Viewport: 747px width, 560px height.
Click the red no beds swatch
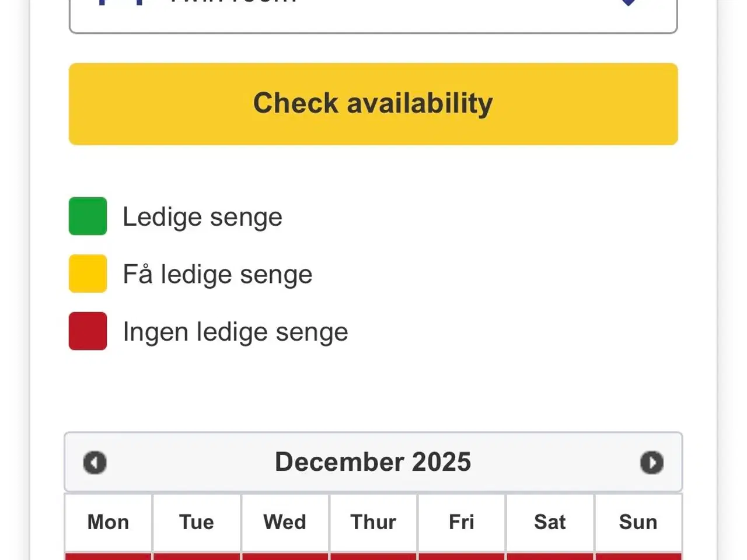[x=88, y=331]
